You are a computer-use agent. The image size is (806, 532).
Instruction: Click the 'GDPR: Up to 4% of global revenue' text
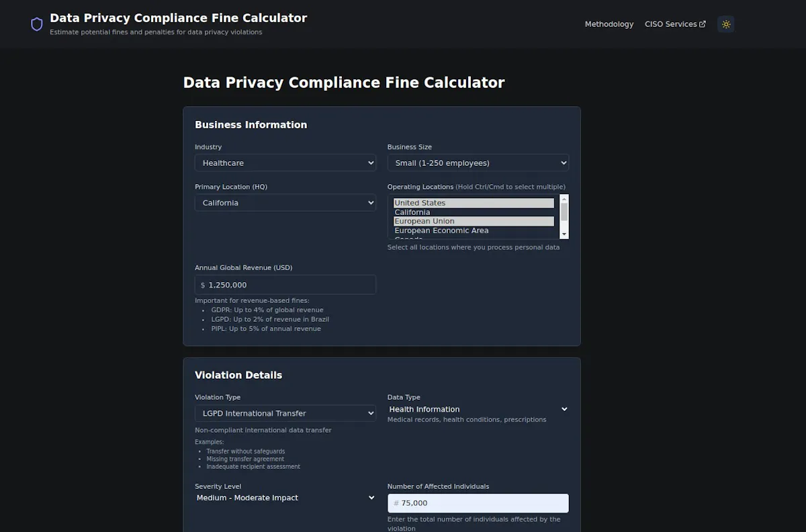(267, 310)
